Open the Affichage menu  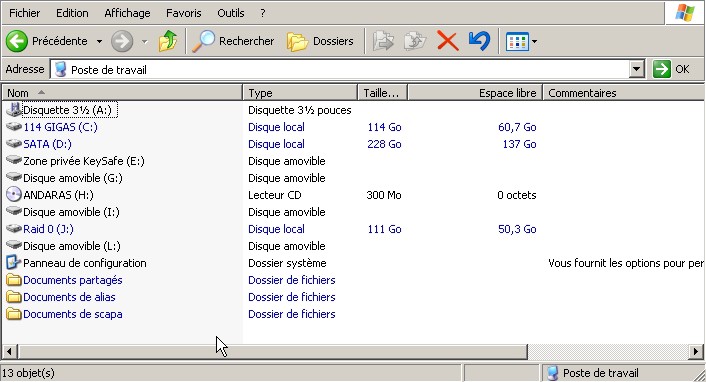coord(127,13)
